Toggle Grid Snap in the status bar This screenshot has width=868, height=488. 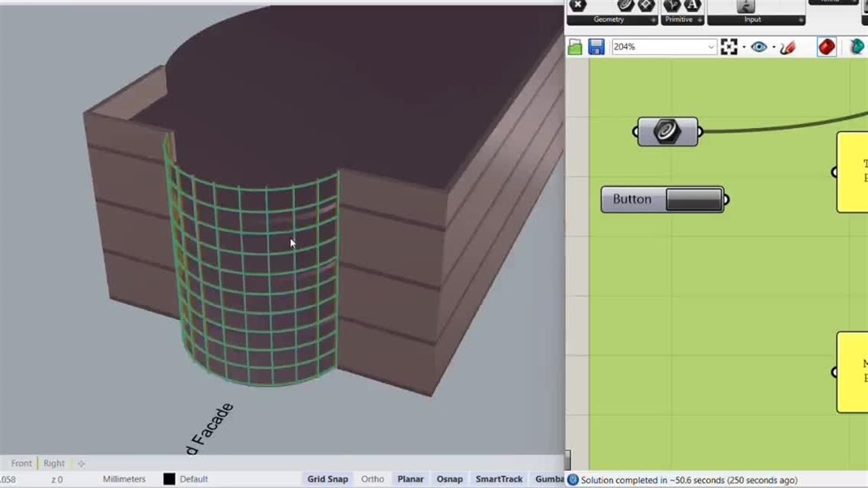328,479
